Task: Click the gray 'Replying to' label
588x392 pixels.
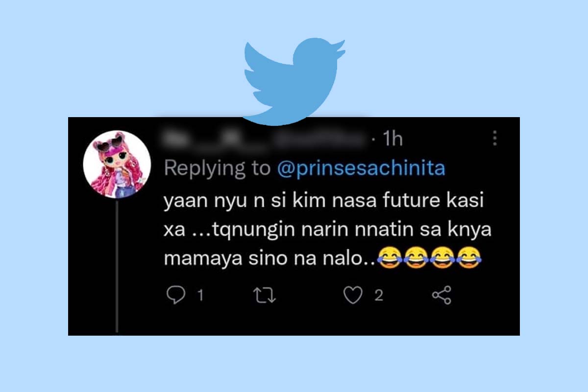Action: point(218,169)
